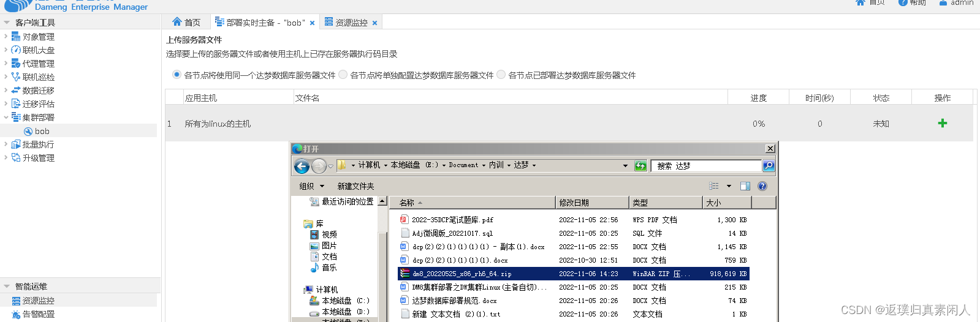The image size is (980, 322).
Task: Click the bob wrench icon in tree
Action: pyautogui.click(x=28, y=132)
